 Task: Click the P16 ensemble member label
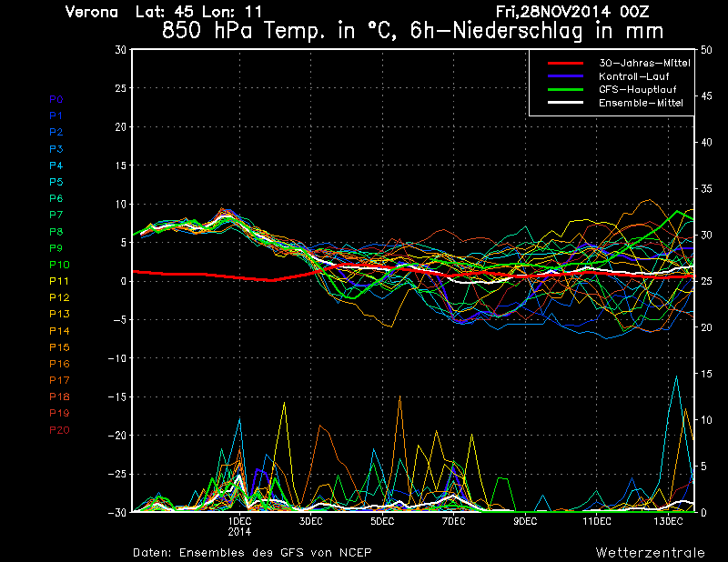click(59, 364)
